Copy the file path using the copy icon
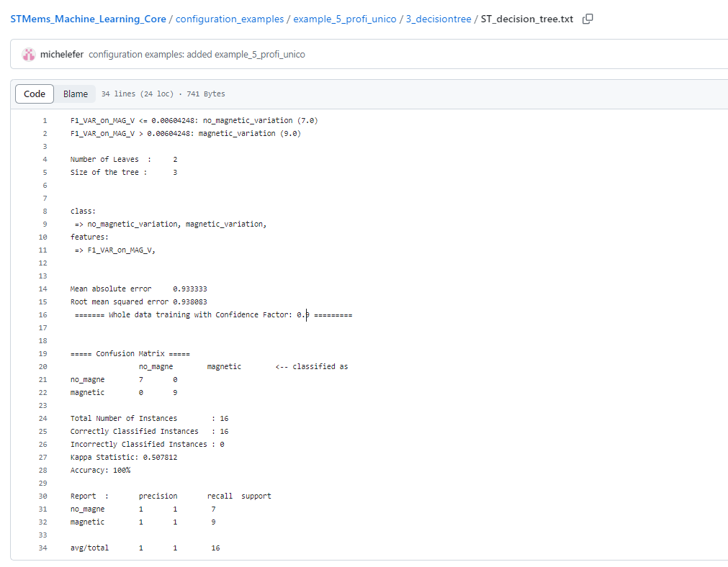This screenshot has height=567, width=728. [x=588, y=19]
